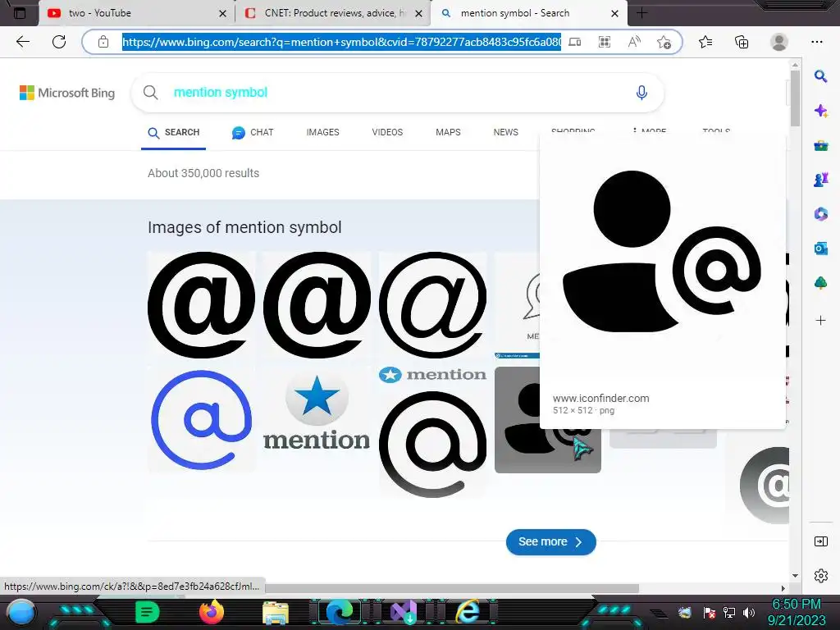Open sidebar Copilot sparkle icon

[820, 111]
